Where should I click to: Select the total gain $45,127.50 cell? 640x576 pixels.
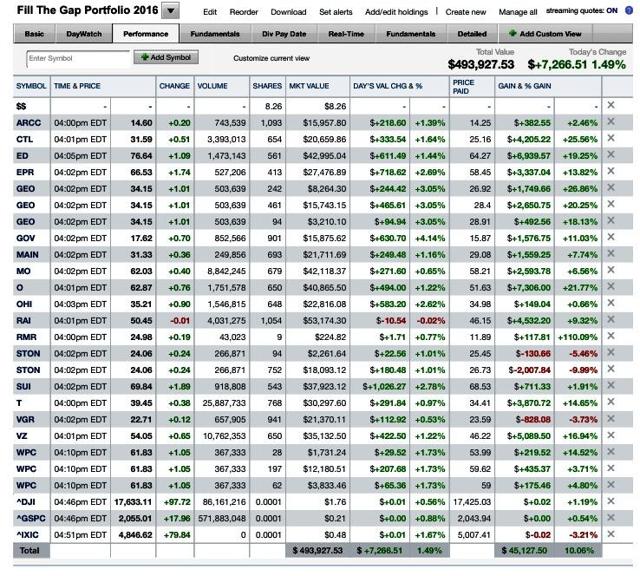[x=524, y=551]
